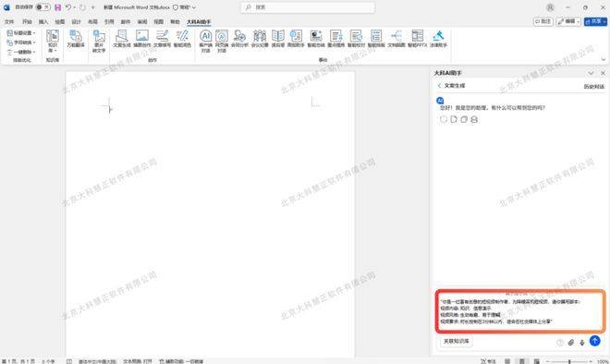Screen dimensions: 610x364
Task: Open the 插图创作 illustration tool
Action: tap(142, 39)
